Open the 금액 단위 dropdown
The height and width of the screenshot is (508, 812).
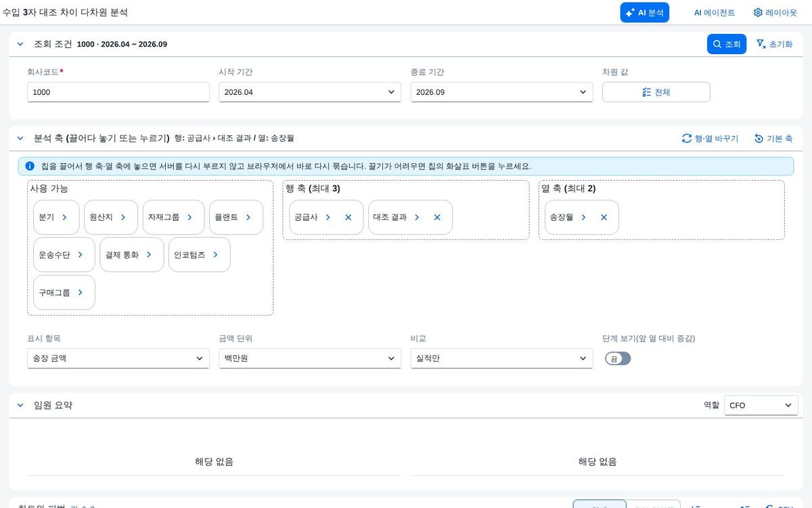310,358
